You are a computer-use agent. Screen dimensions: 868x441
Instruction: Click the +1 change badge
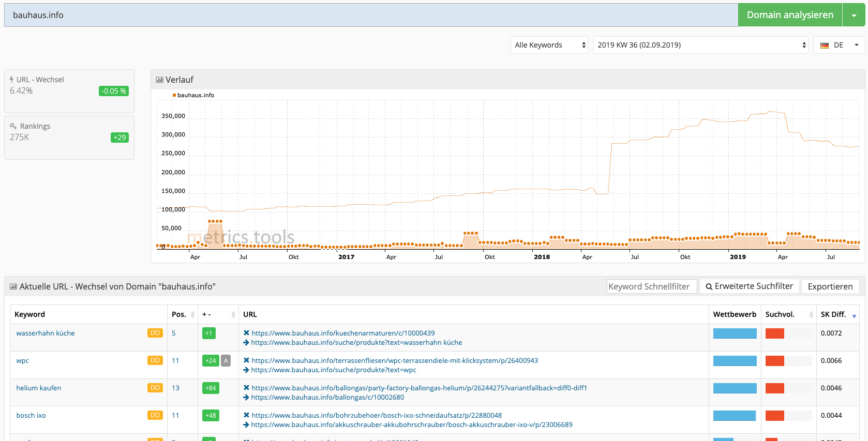tap(209, 333)
